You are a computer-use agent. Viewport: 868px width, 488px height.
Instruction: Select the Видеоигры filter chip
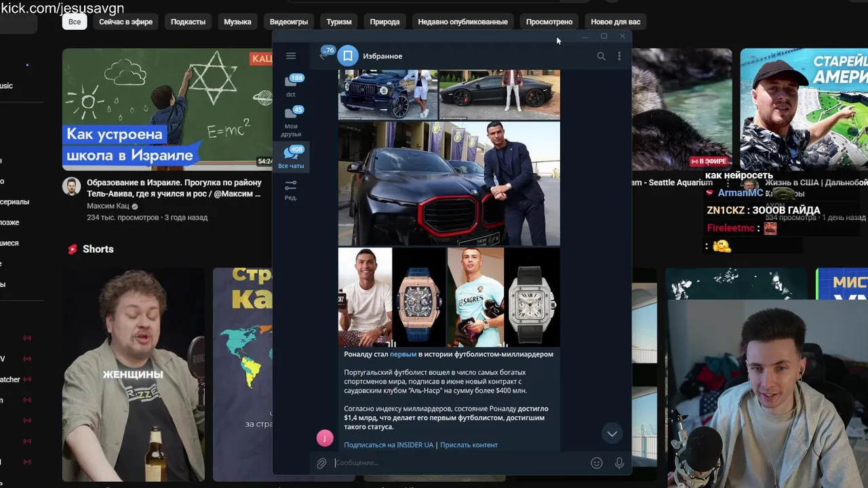[289, 22]
